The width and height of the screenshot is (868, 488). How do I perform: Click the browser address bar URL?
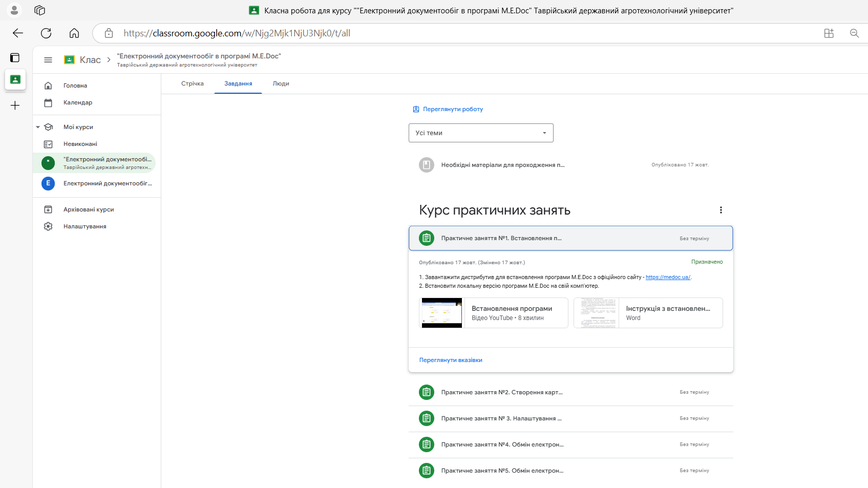[x=237, y=33]
